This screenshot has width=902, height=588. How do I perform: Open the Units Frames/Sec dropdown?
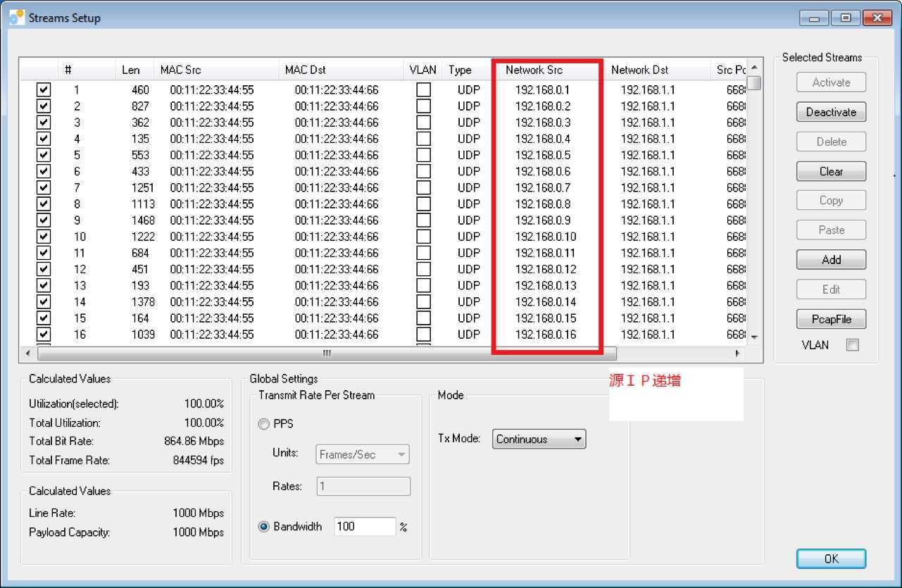tap(363, 454)
